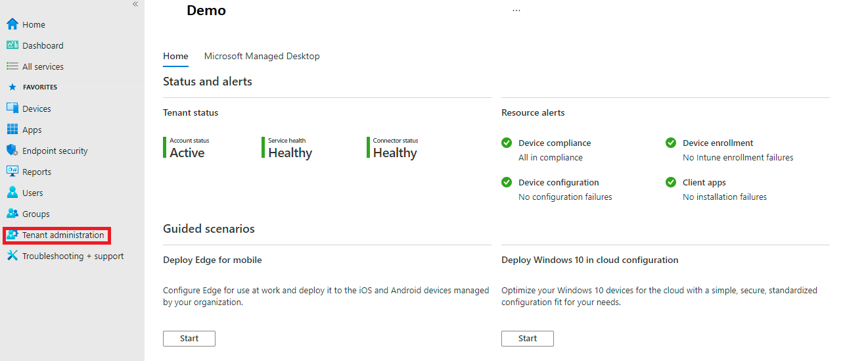Click the Device compliance green check icon
Screen dimensions: 868x361
pos(507,143)
